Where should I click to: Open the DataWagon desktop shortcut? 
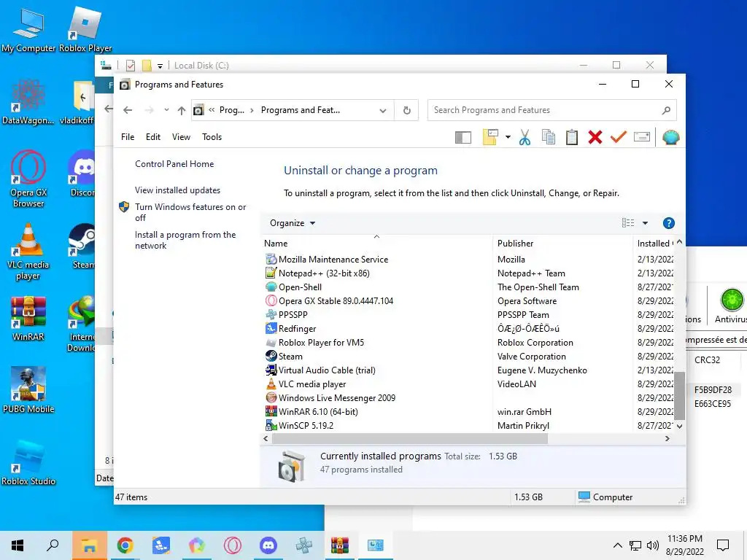tap(28, 102)
